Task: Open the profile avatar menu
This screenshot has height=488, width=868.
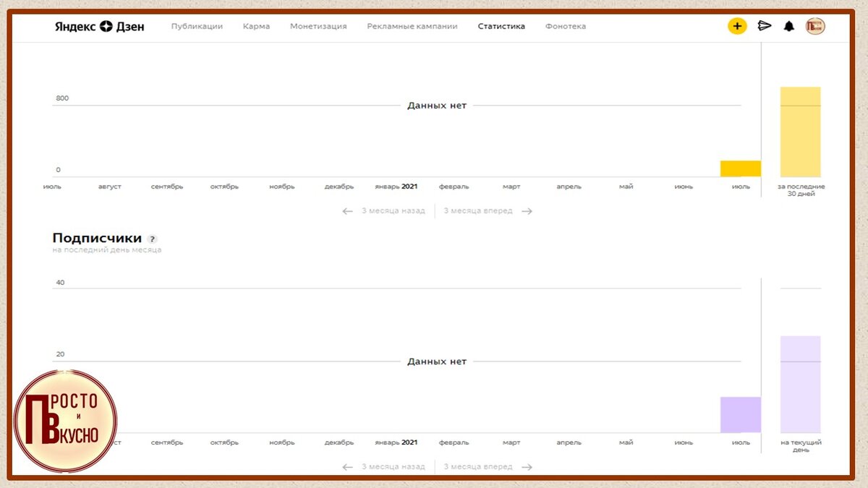Action: [816, 26]
